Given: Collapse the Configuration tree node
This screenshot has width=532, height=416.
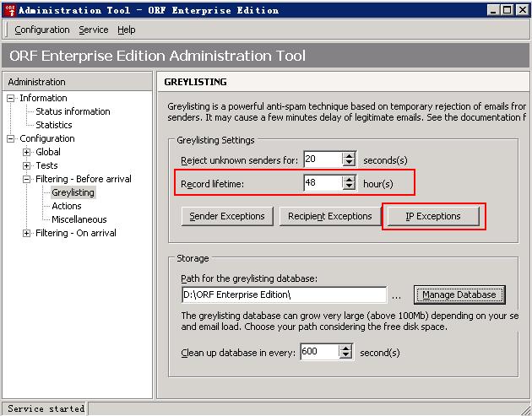Looking at the screenshot, I should click(x=11, y=138).
